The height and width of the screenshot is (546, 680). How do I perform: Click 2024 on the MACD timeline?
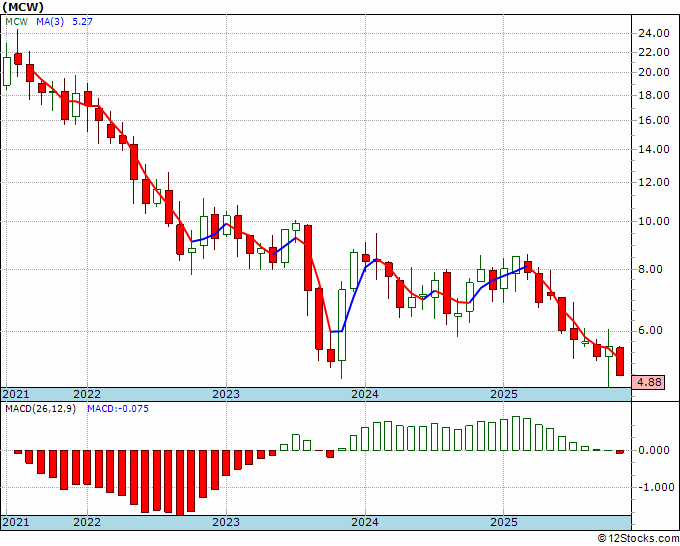click(365, 522)
